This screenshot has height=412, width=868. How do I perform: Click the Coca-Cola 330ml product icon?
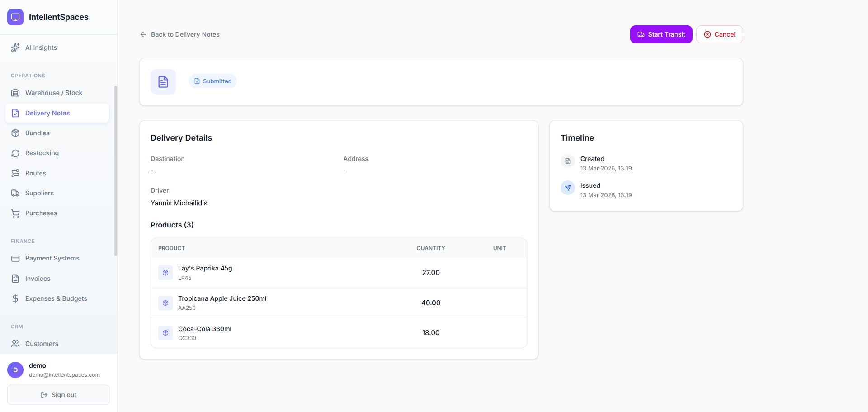click(x=165, y=333)
